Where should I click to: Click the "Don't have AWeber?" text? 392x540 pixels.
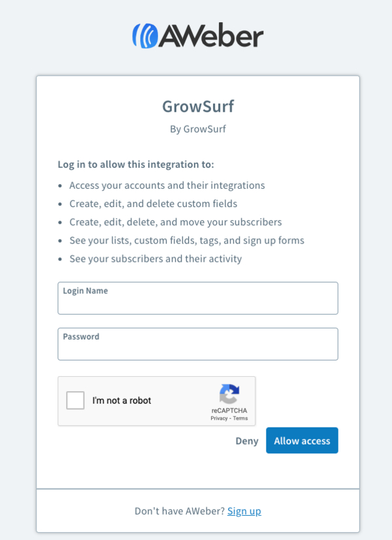(179, 511)
